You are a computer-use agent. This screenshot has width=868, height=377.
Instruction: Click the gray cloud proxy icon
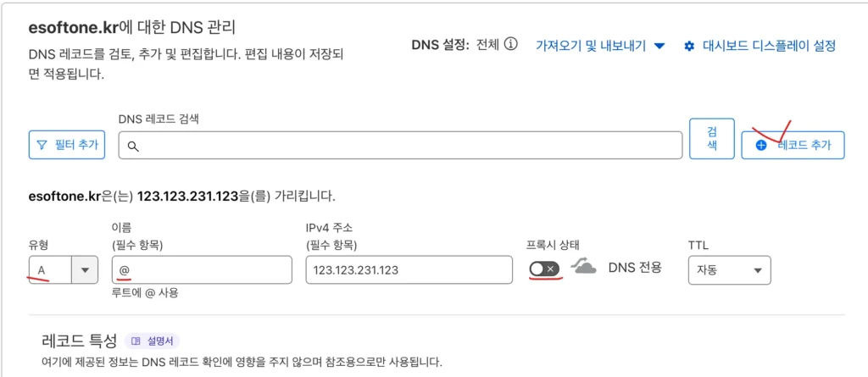583,268
